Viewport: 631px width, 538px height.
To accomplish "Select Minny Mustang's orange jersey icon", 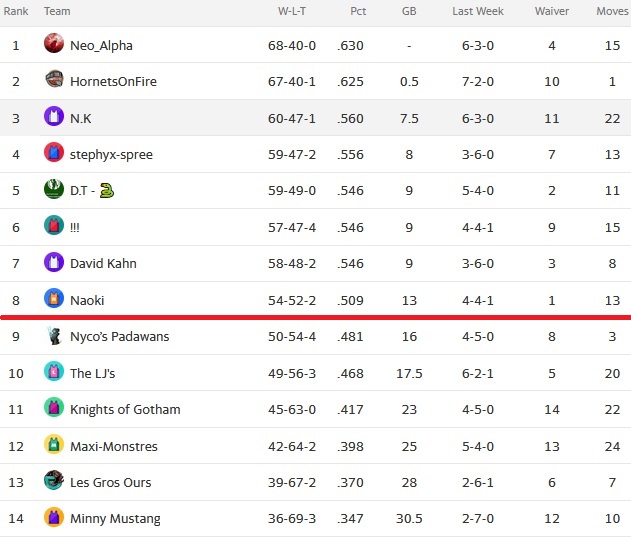I will pyautogui.click(x=54, y=517).
